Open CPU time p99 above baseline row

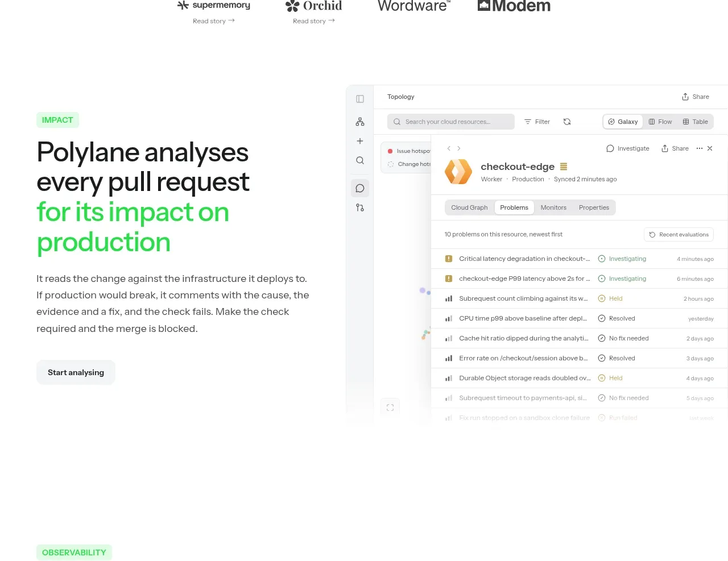580,318
